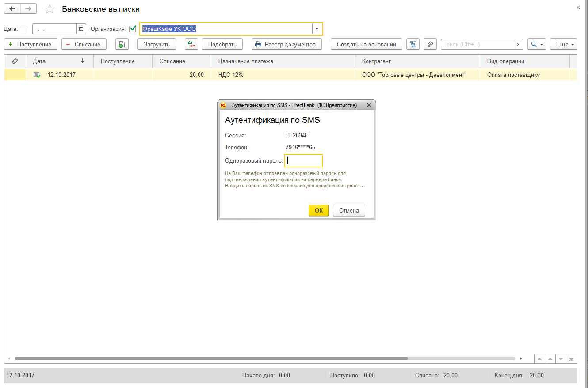Click the Назначение платежа column header

(x=283, y=61)
